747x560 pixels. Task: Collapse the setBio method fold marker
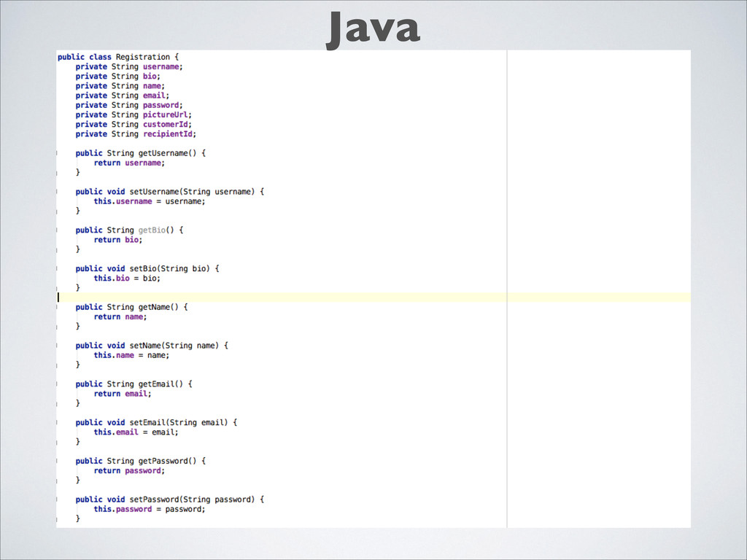(58, 268)
